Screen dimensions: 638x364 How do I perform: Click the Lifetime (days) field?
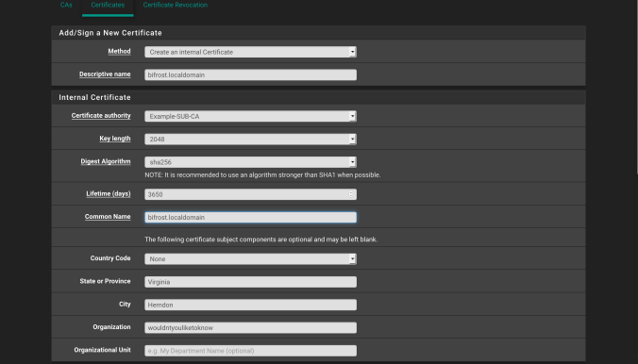coord(251,194)
